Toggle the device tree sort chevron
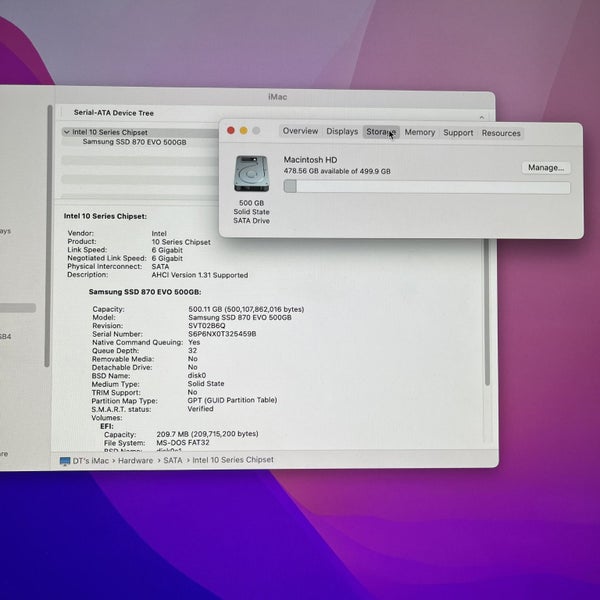This screenshot has width=600, height=600. pos(482,117)
